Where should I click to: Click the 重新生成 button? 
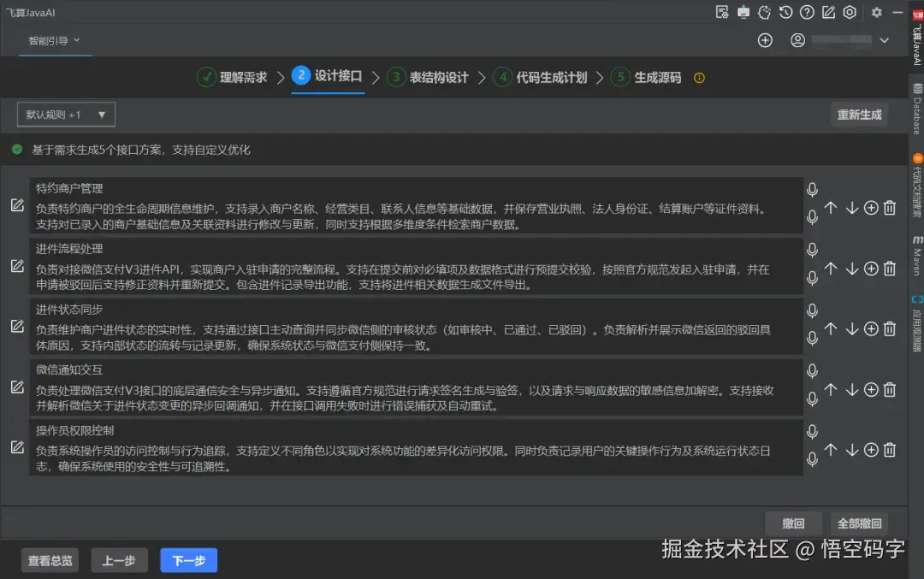click(x=859, y=114)
